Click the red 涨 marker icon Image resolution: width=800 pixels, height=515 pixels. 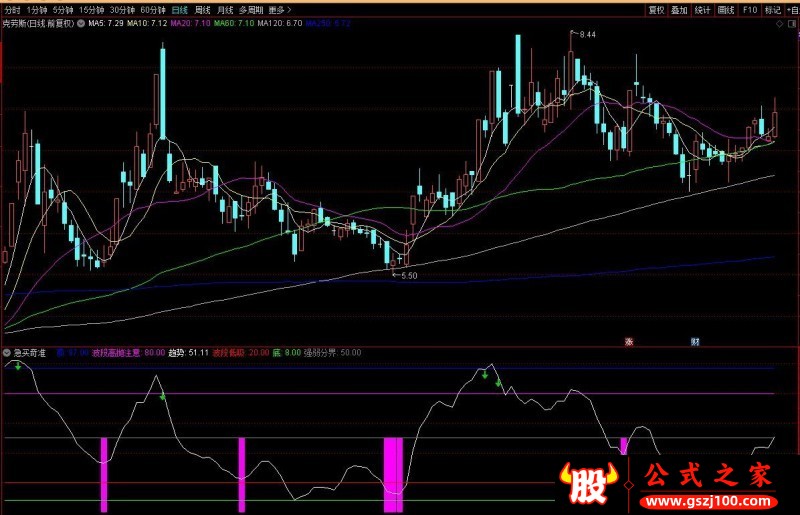point(630,342)
